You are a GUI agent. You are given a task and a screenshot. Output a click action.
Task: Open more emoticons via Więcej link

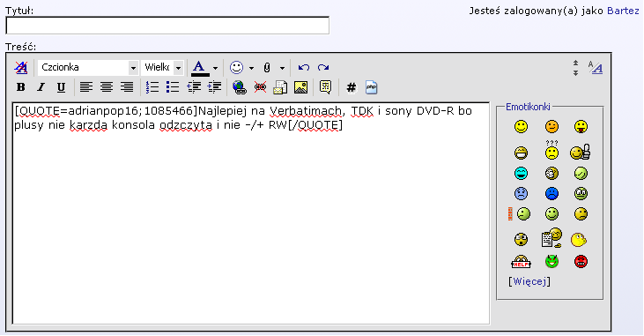[529, 281]
